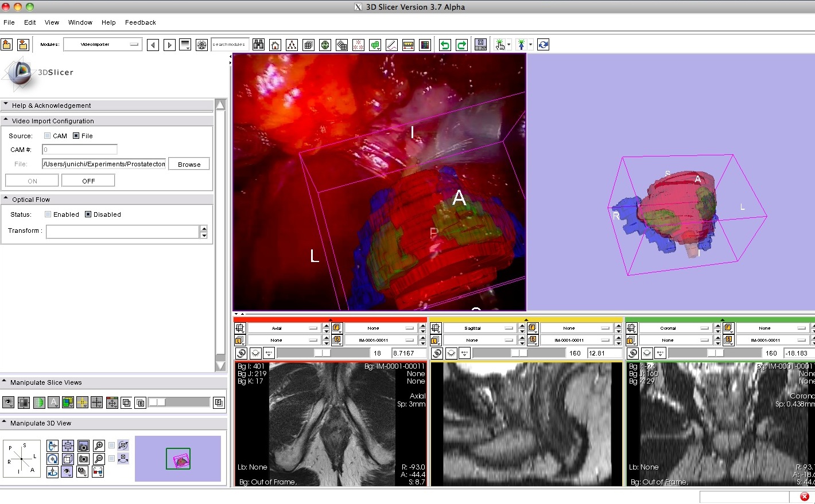
Task: Click the search modules input field
Action: [230, 44]
